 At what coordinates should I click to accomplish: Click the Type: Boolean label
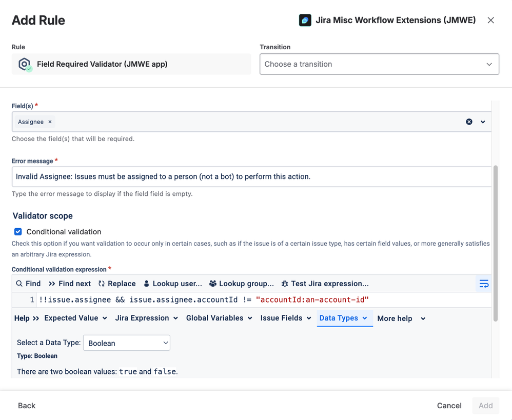37,356
